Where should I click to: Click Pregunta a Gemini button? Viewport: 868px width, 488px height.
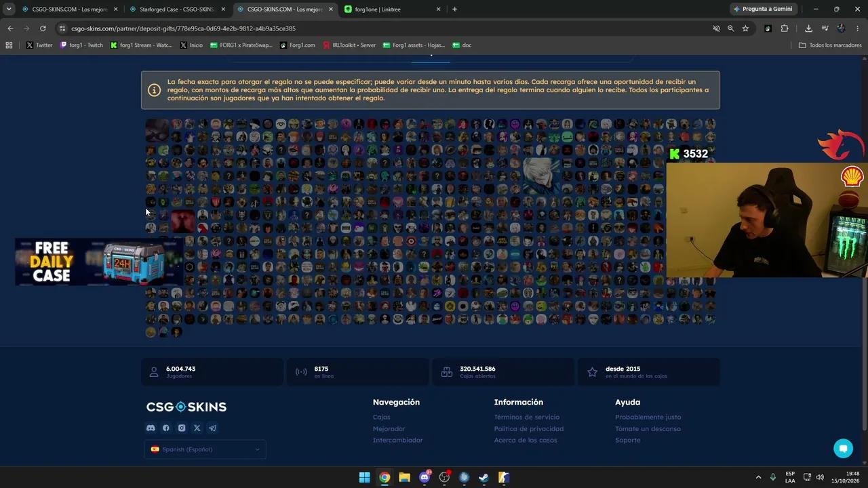[762, 9]
